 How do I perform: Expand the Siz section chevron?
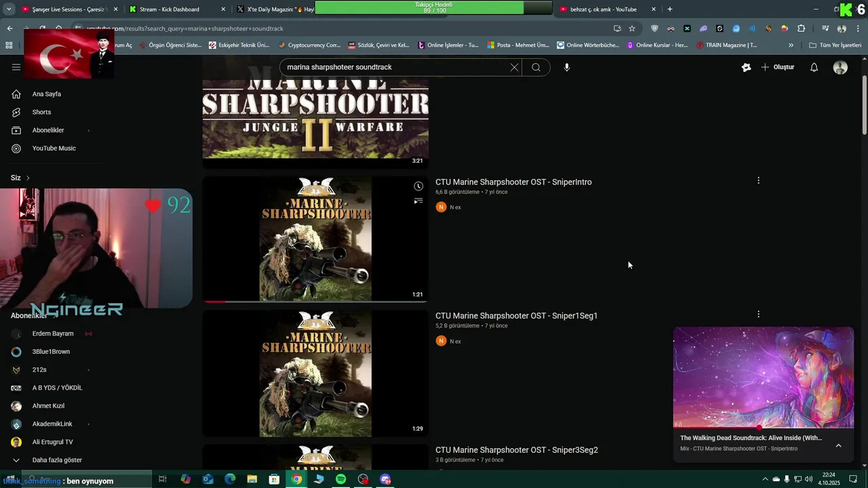click(28, 178)
